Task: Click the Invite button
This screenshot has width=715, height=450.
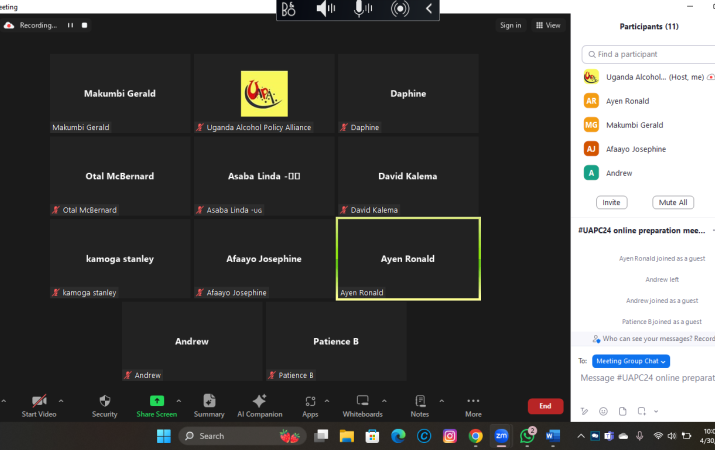Action: pos(611,202)
